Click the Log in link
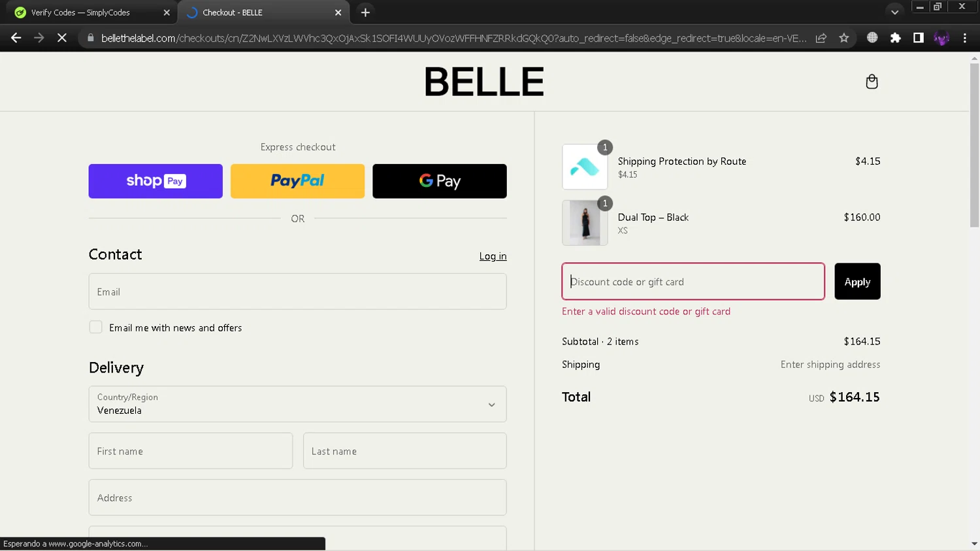Image resolution: width=980 pixels, height=551 pixels. pos(493,256)
